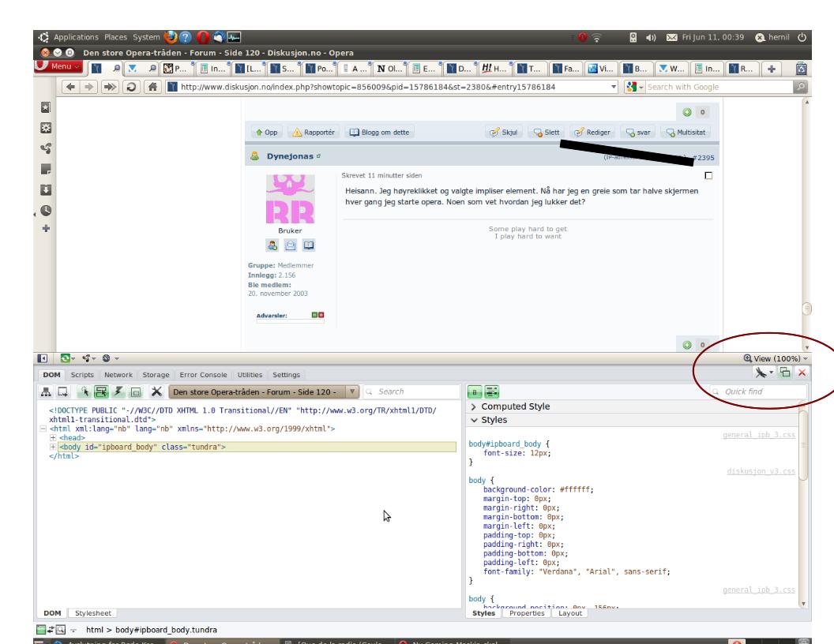834x644 pixels.
Task: Open the address bar history dropdown arrow
Action: (614, 87)
